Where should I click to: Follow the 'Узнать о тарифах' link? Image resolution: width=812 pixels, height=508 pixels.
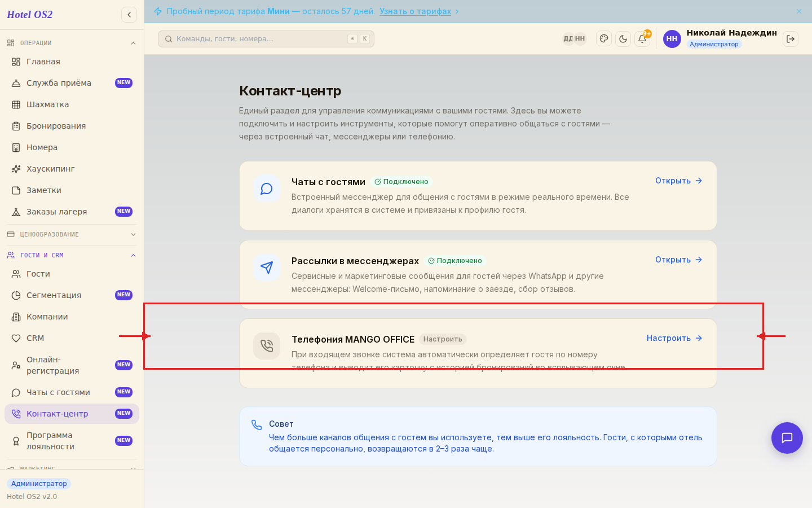415,11
